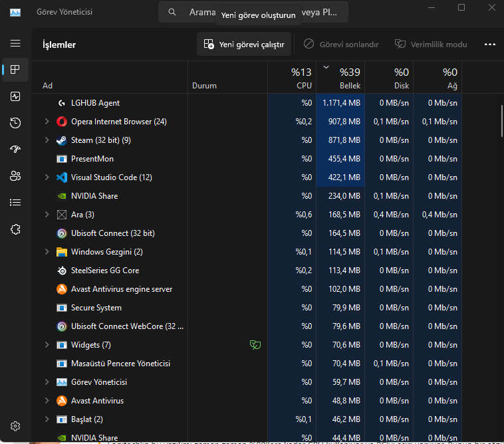Image resolution: width=504 pixels, height=444 pixels.
Task: Sort by the Ad column header
Action: [110, 77]
